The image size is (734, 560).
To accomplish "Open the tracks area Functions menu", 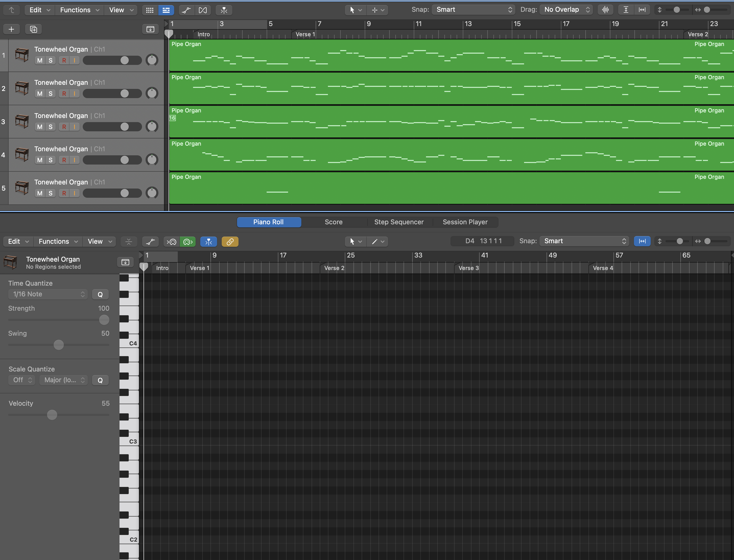I will (x=79, y=10).
